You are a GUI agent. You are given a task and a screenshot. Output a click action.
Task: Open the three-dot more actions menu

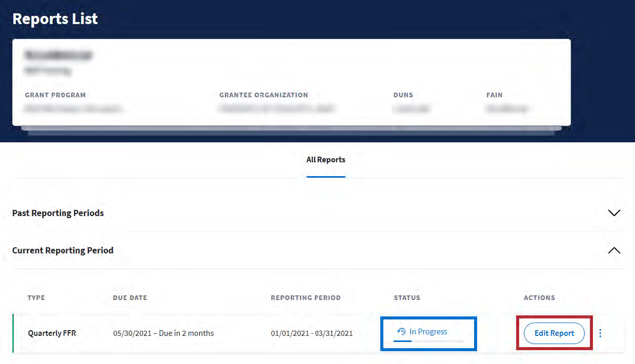tap(600, 333)
